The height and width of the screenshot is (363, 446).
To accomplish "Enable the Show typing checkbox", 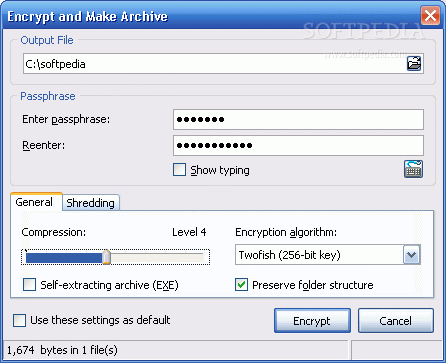I will pos(179,169).
